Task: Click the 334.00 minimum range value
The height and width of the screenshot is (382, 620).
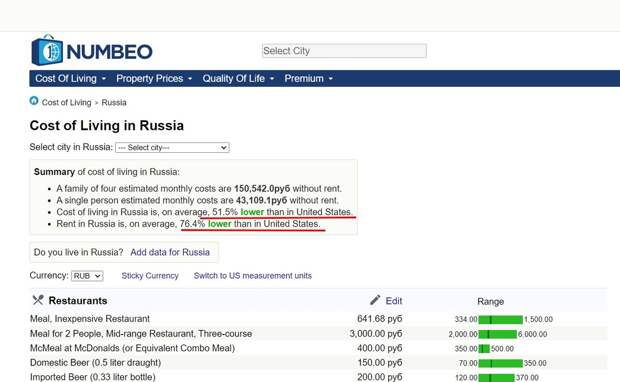Action: (466, 319)
